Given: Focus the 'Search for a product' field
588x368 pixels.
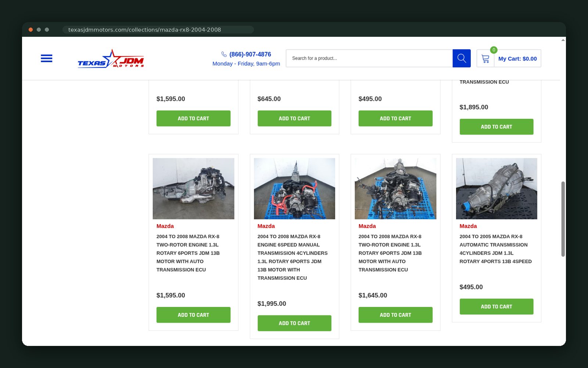Looking at the screenshot, I should pyautogui.click(x=369, y=58).
